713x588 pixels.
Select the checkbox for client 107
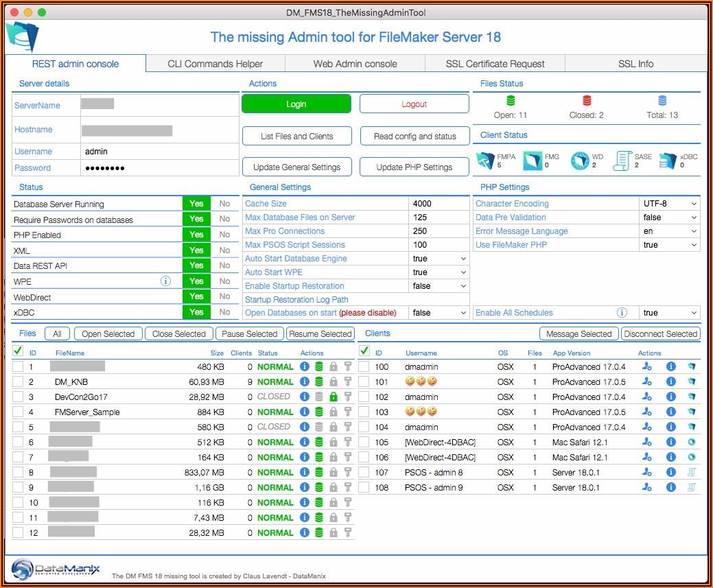pyautogui.click(x=364, y=472)
